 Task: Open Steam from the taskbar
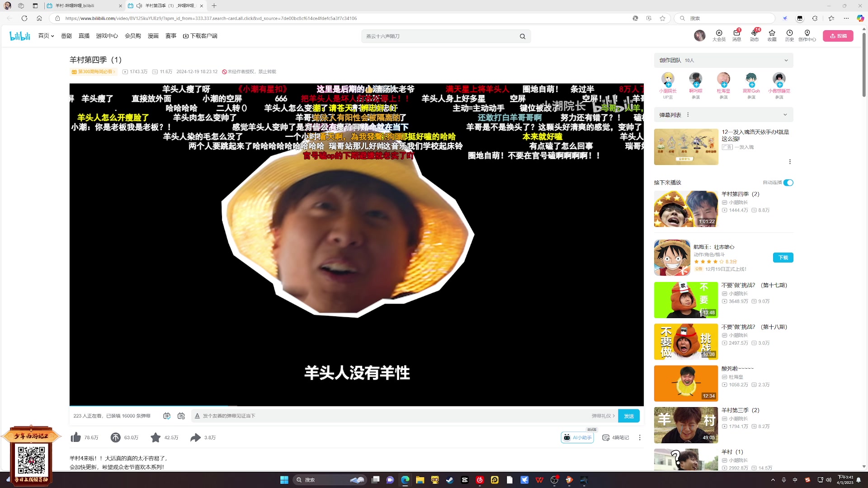click(450, 480)
